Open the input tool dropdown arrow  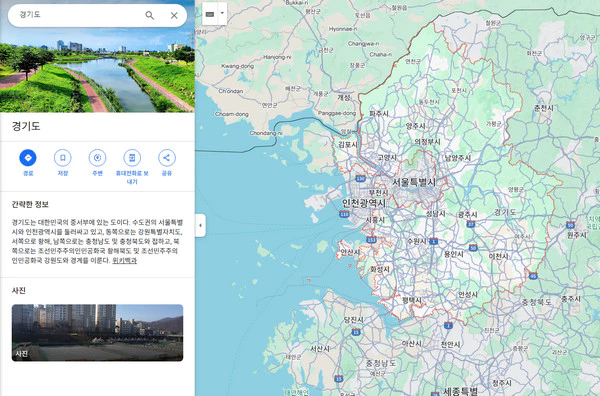click(x=222, y=13)
